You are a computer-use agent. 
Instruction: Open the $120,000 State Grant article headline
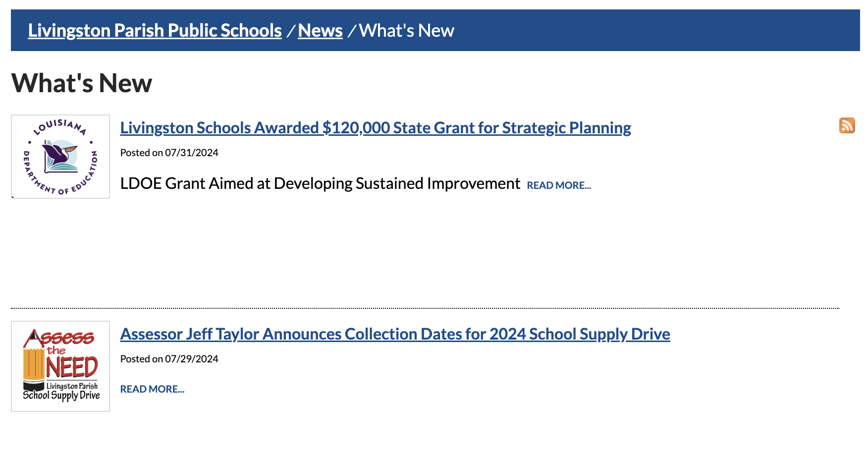[x=375, y=128]
